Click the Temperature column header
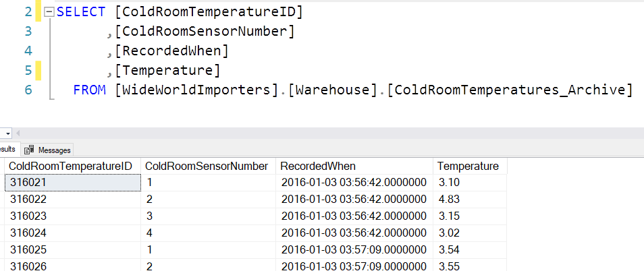Screen dimensions: 644x271 point(468,166)
